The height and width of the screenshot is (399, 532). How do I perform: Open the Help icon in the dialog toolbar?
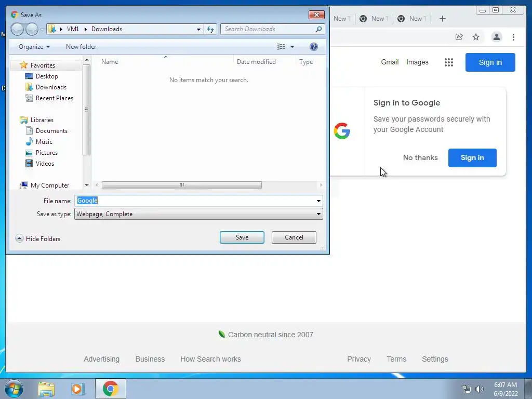tap(313, 46)
